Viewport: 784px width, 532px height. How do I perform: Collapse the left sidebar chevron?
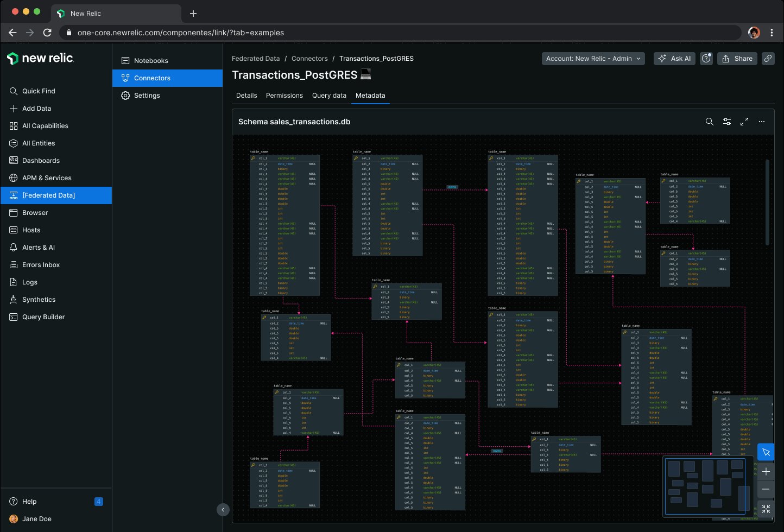[x=223, y=510]
